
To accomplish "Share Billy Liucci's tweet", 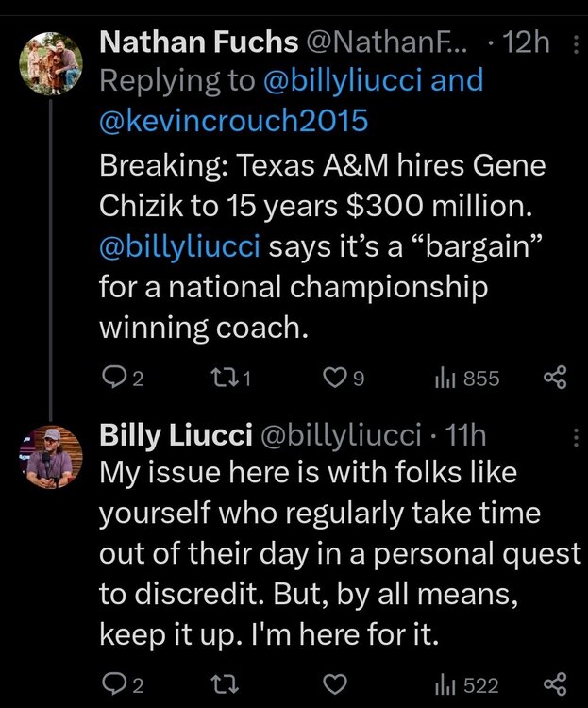I will pos(555,683).
